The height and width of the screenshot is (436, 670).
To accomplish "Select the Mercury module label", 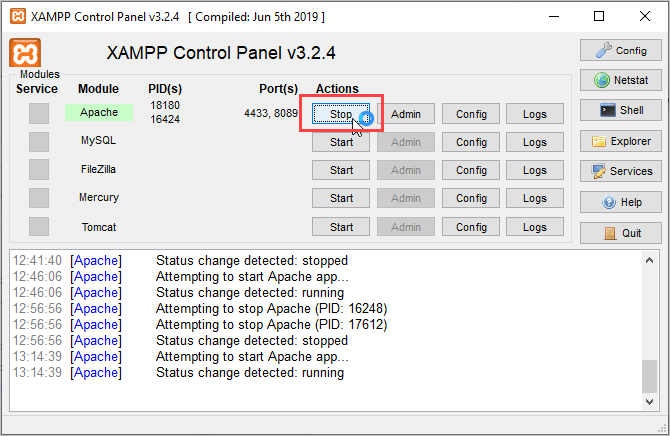I will 99,197.
